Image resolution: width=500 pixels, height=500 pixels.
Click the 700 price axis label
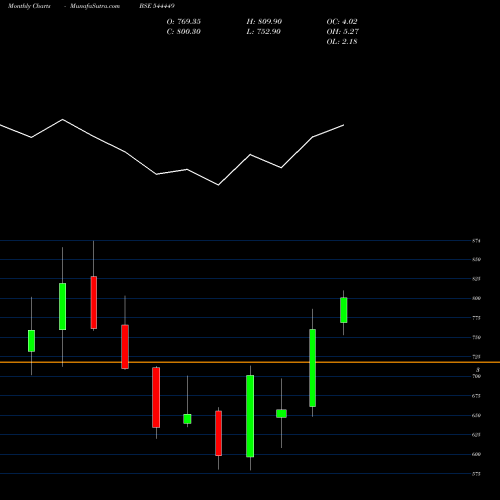pyautogui.click(x=476, y=376)
